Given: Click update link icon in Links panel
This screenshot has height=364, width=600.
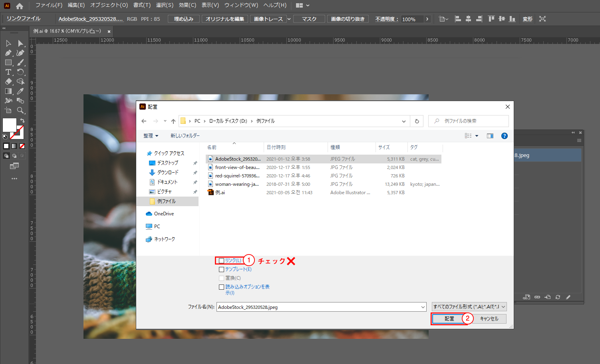Looking at the screenshot, I should 558,297.
